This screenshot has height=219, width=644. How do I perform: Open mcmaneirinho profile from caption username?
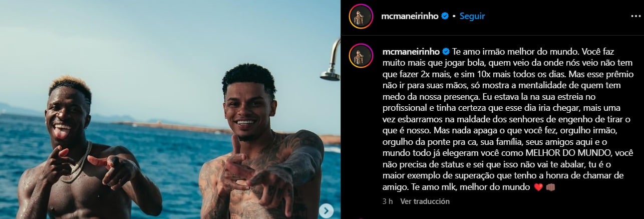click(x=411, y=52)
